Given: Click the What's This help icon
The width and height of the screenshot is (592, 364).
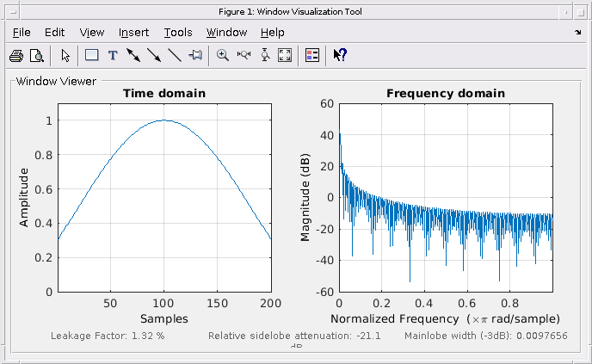Looking at the screenshot, I should tap(340, 56).
